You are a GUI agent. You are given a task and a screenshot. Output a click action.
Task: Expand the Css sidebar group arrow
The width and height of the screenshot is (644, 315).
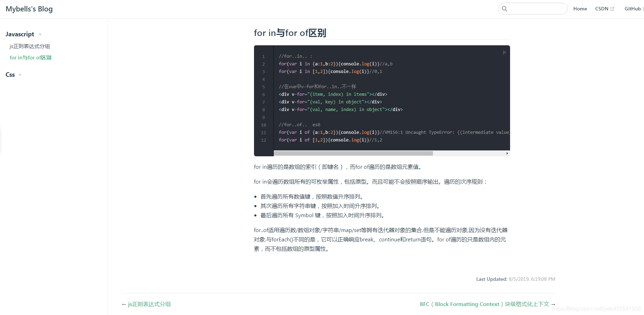[x=20, y=75]
